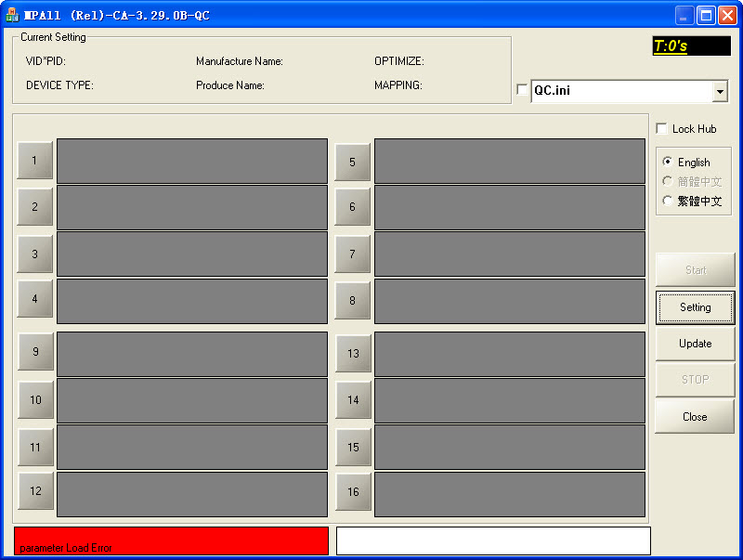Open the Setting dialog

695,307
